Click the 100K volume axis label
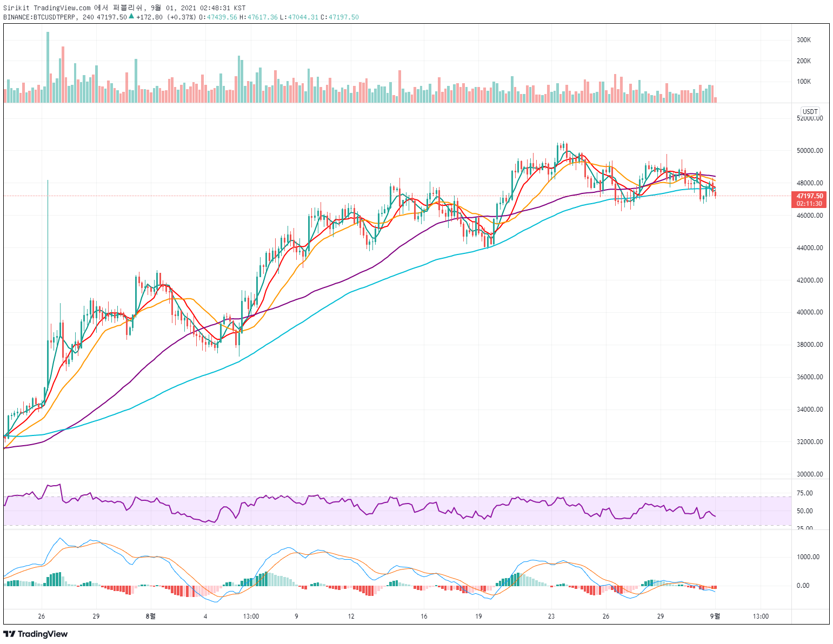The height and width of the screenshot is (644, 833). pos(804,82)
